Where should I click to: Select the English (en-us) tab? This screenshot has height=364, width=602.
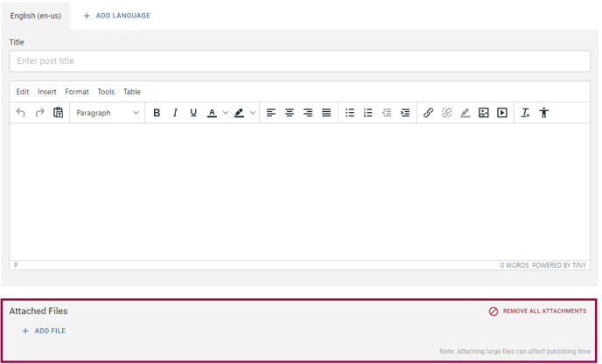[x=35, y=16]
